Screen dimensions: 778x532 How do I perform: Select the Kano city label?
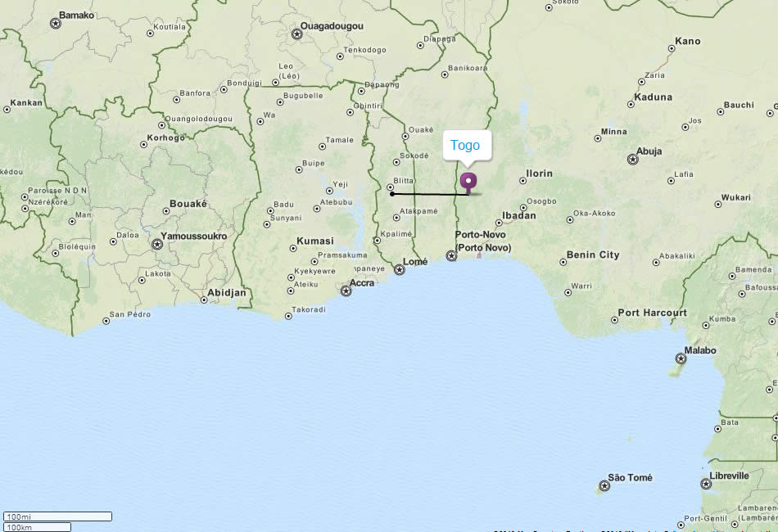coord(688,41)
